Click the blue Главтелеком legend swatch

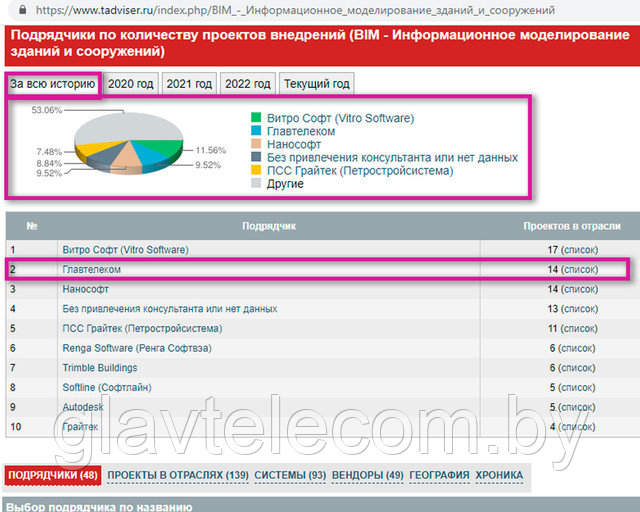[256, 131]
